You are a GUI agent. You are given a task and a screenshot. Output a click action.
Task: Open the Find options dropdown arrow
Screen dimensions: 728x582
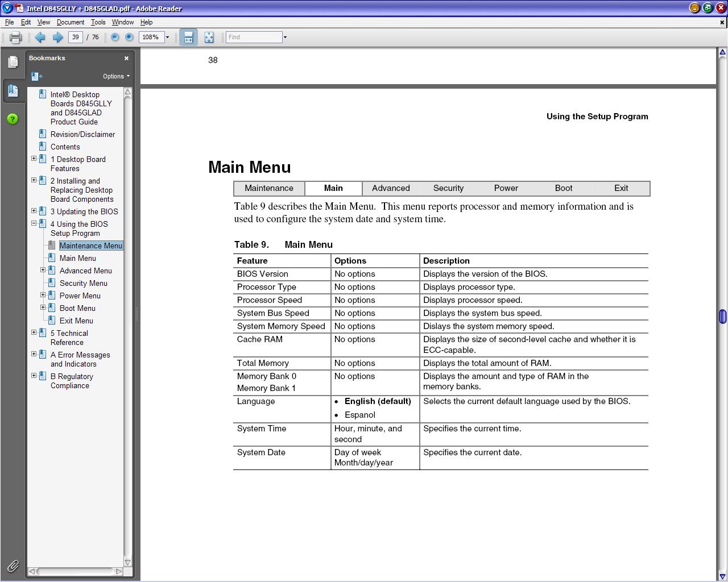click(285, 38)
